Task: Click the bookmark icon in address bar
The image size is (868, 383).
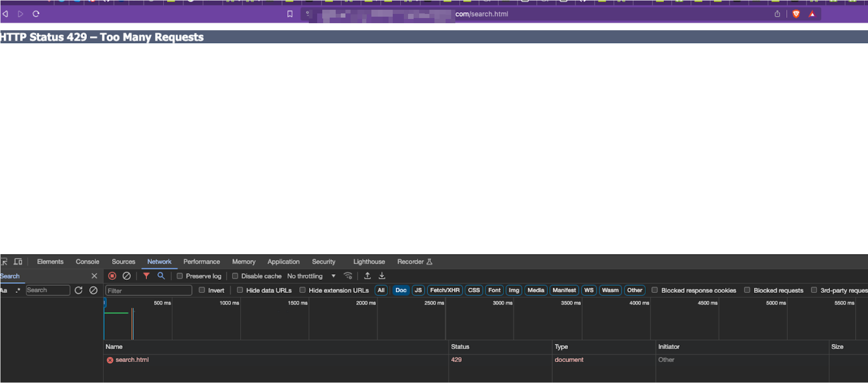Action: [290, 14]
